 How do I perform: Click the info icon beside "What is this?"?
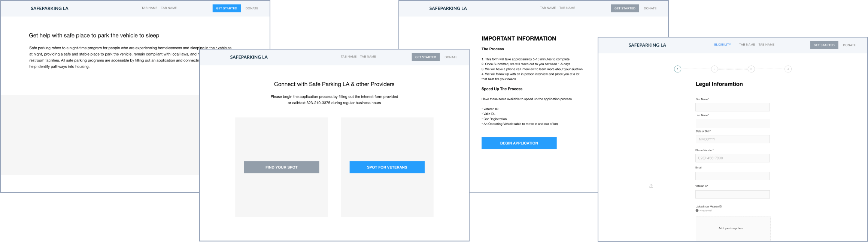697,210
